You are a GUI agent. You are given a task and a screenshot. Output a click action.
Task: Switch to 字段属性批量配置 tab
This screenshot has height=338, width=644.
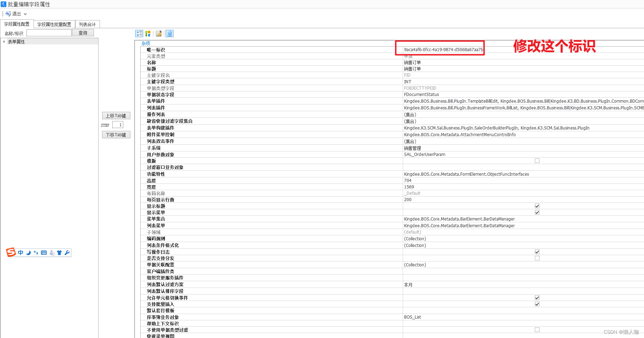tap(54, 24)
